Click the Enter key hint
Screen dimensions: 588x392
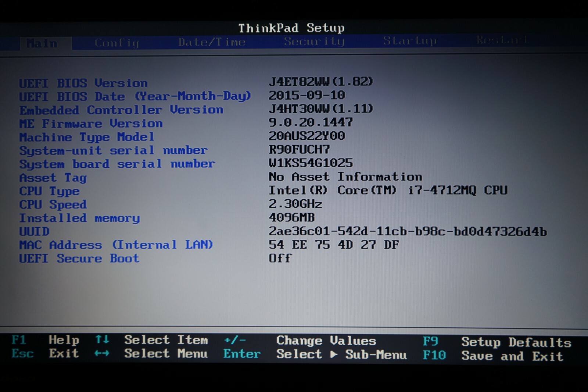242,354
